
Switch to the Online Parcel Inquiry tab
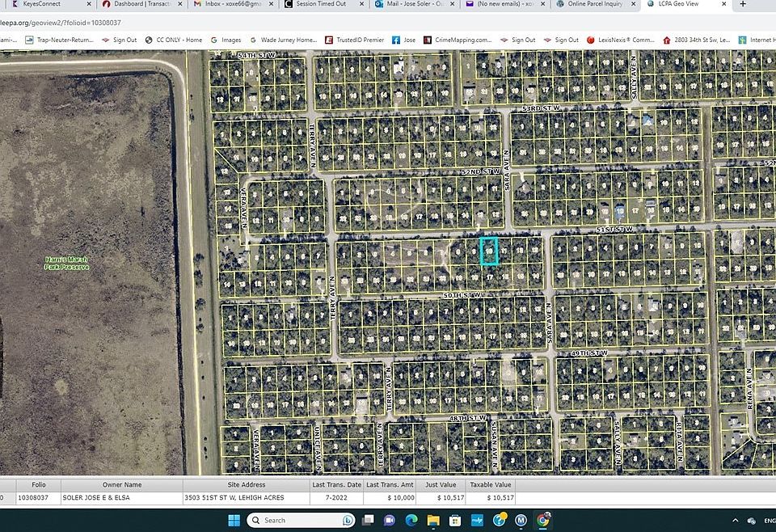click(595, 4)
